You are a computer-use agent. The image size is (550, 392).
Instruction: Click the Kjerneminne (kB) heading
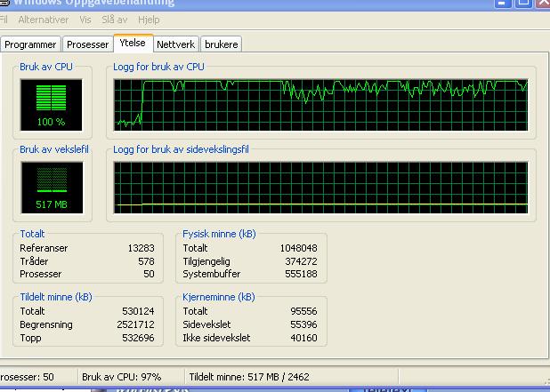(219, 297)
